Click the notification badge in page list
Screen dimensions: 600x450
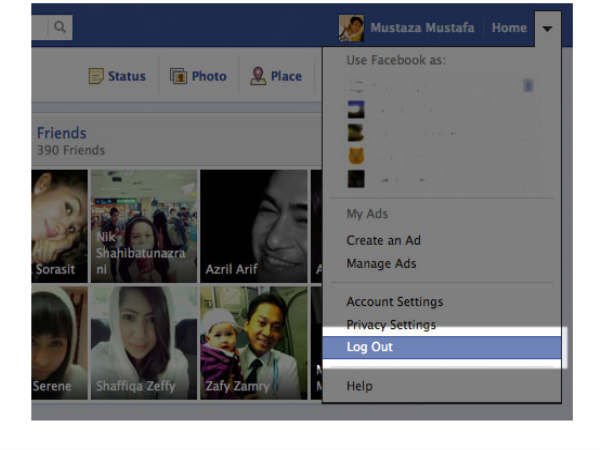coord(528,86)
